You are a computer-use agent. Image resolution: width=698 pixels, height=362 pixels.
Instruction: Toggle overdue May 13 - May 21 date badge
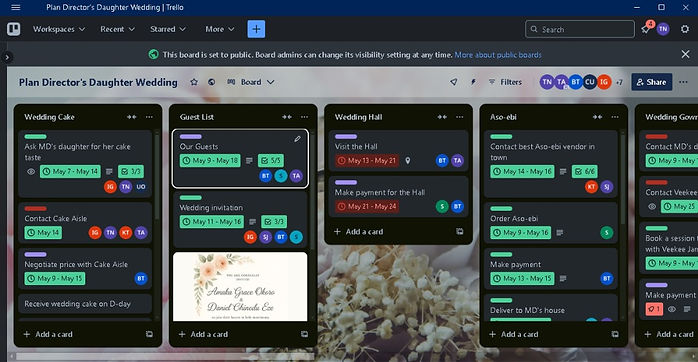[x=367, y=160]
